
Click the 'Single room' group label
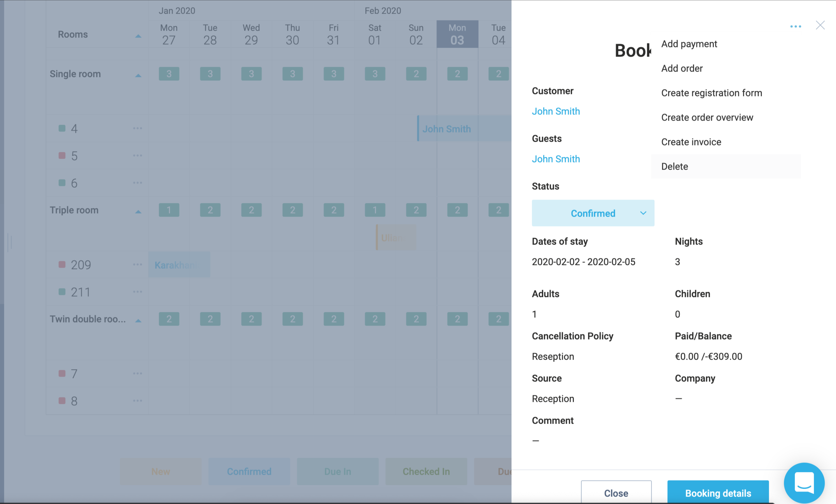point(75,74)
